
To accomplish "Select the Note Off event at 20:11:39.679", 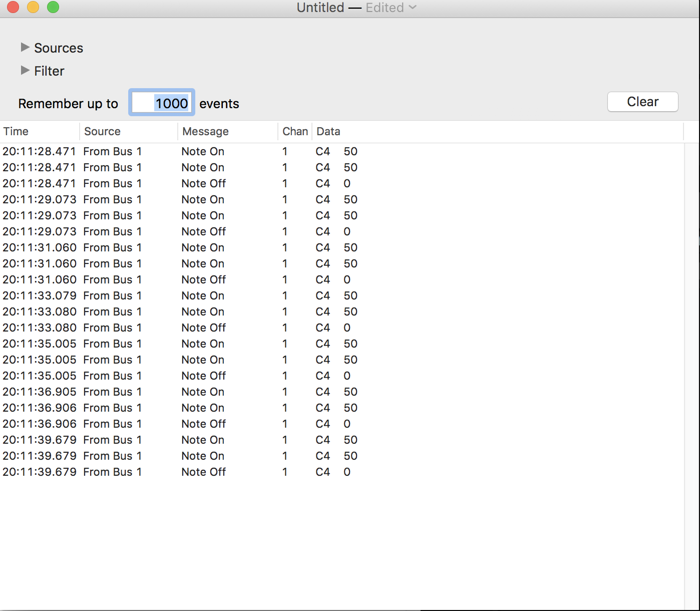I will point(203,472).
